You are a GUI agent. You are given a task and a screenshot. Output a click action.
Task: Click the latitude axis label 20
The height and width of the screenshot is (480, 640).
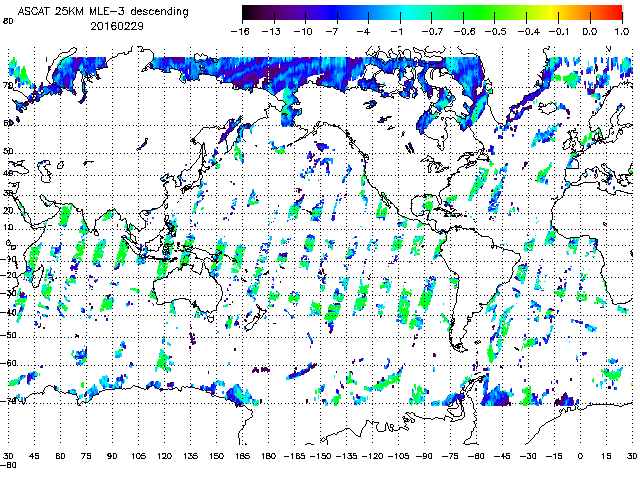(x=8, y=211)
